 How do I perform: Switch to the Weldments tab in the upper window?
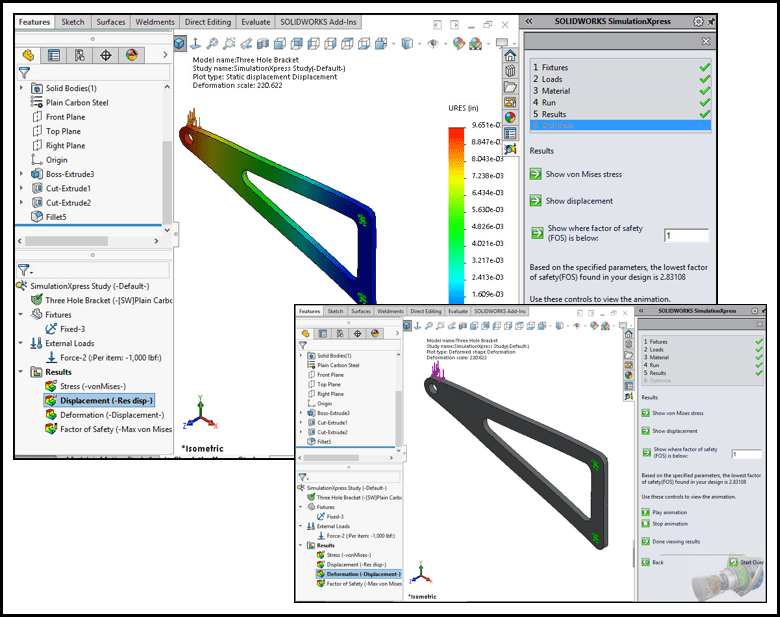[155, 22]
